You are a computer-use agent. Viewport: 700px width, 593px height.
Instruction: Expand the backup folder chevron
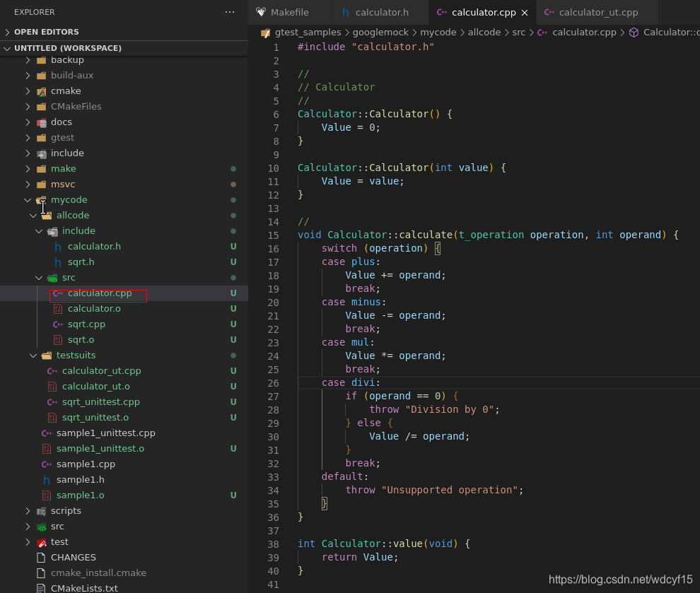pyautogui.click(x=28, y=60)
